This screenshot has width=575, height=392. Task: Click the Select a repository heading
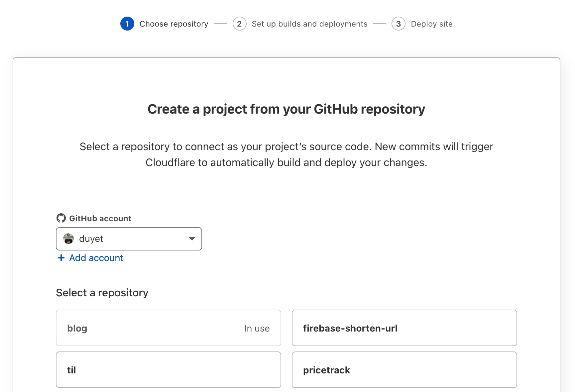tap(102, 293)
